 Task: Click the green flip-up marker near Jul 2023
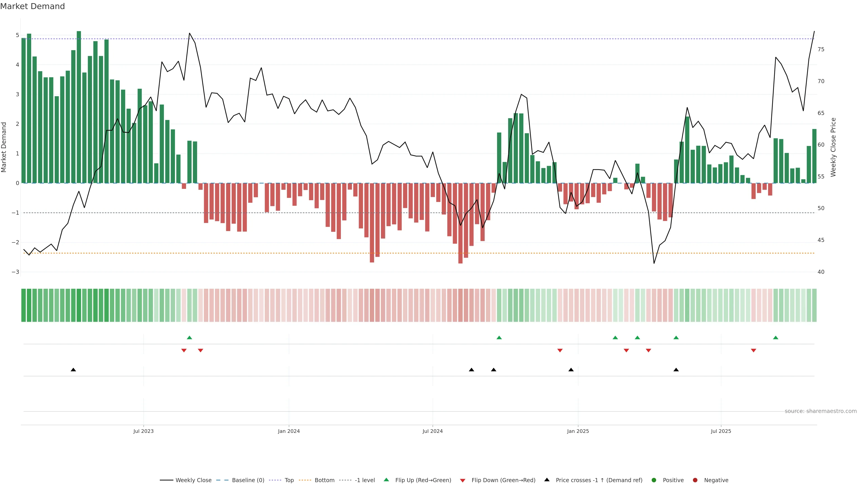[189, 338]
